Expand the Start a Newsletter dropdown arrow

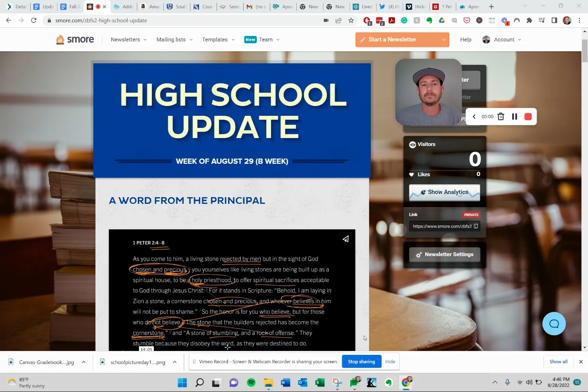tap(444, 40)
